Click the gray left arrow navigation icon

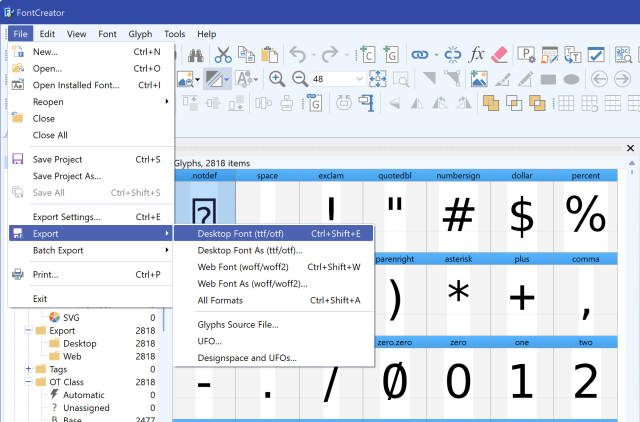(x=599, y=79)
